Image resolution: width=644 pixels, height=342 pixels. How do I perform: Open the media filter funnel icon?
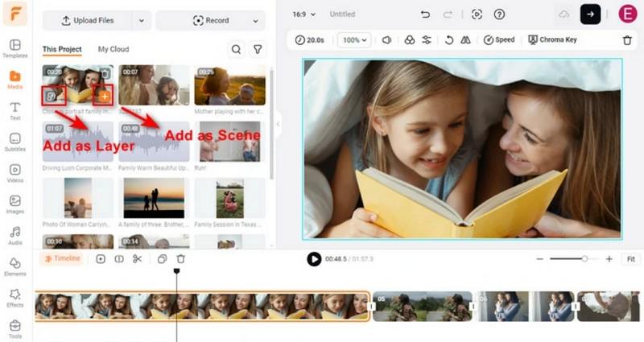pos(258,49)
